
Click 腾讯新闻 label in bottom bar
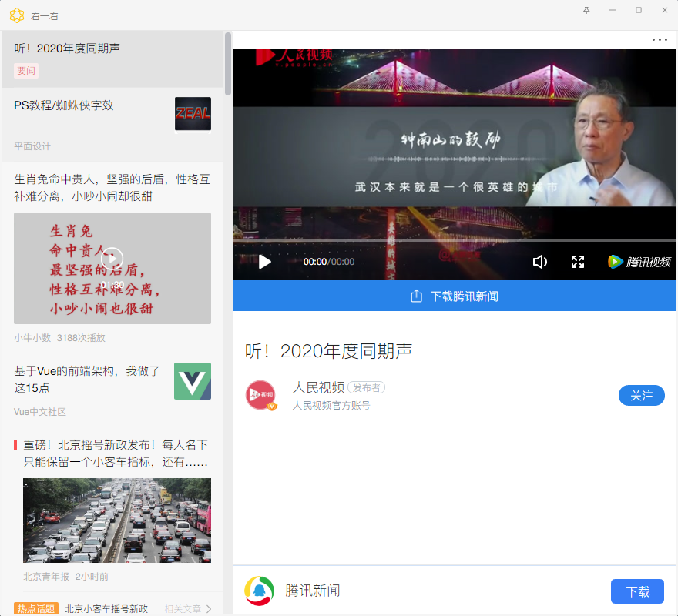[313, 591]
